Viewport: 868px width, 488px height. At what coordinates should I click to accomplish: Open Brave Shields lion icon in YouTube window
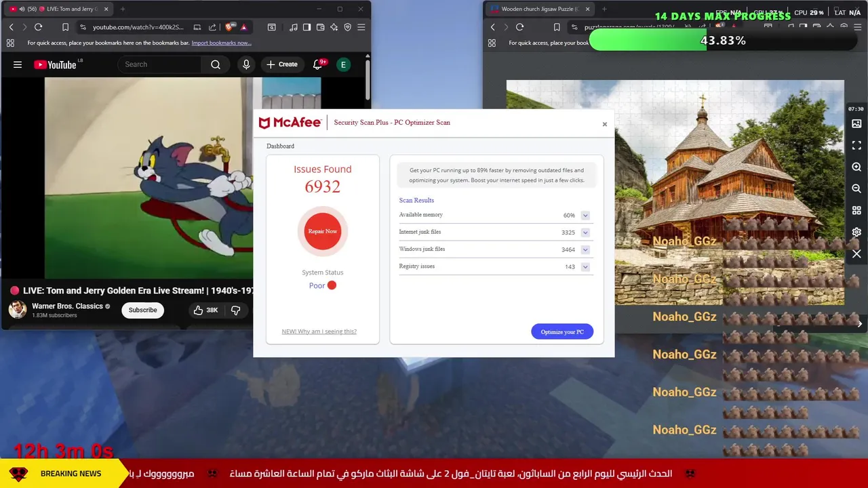coord(229,27)
